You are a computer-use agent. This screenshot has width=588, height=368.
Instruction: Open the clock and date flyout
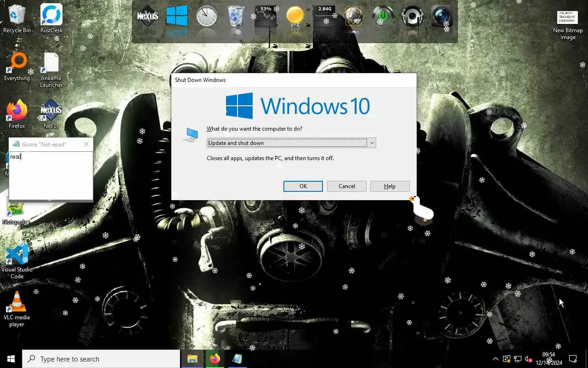pos(548,359)
